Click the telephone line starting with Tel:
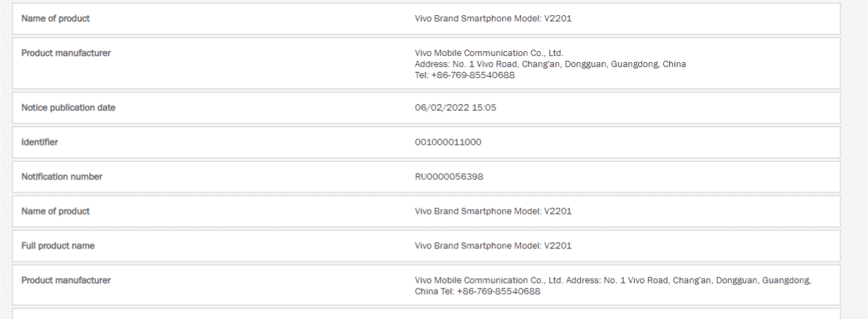868x319 pixels. (x=464, y=75)
